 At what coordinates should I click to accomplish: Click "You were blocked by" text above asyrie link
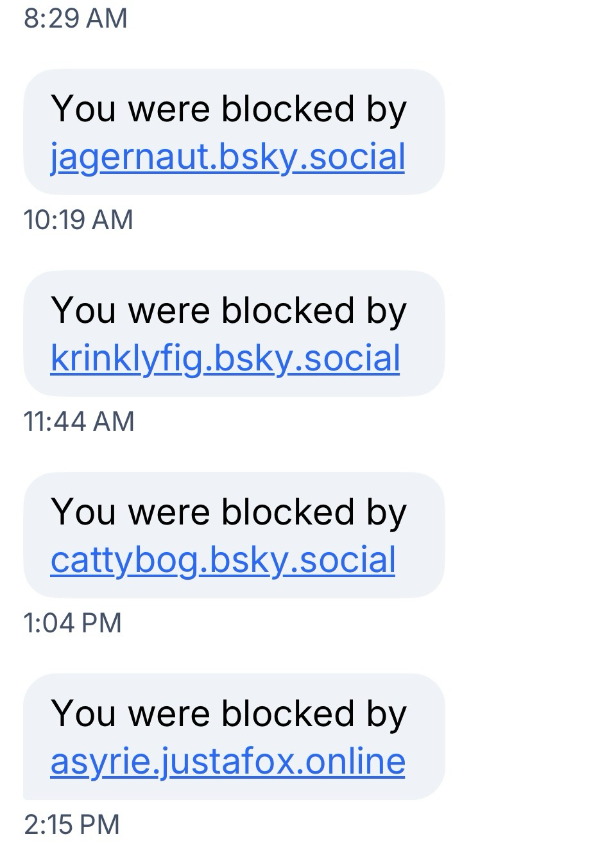pyautogui.click(x=228, y=714)
